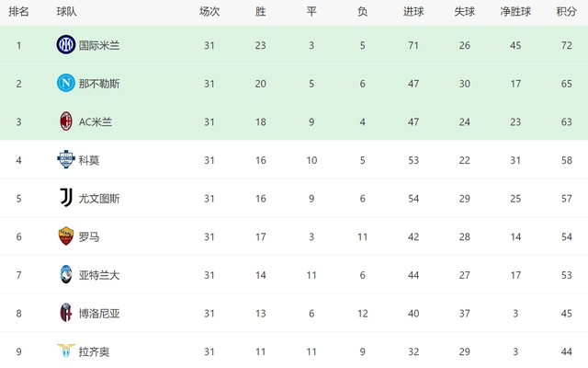The height and width of the screenshot is (368, 588).
Task: Open the 亚特兰大 team page
Action: [98, 274]
